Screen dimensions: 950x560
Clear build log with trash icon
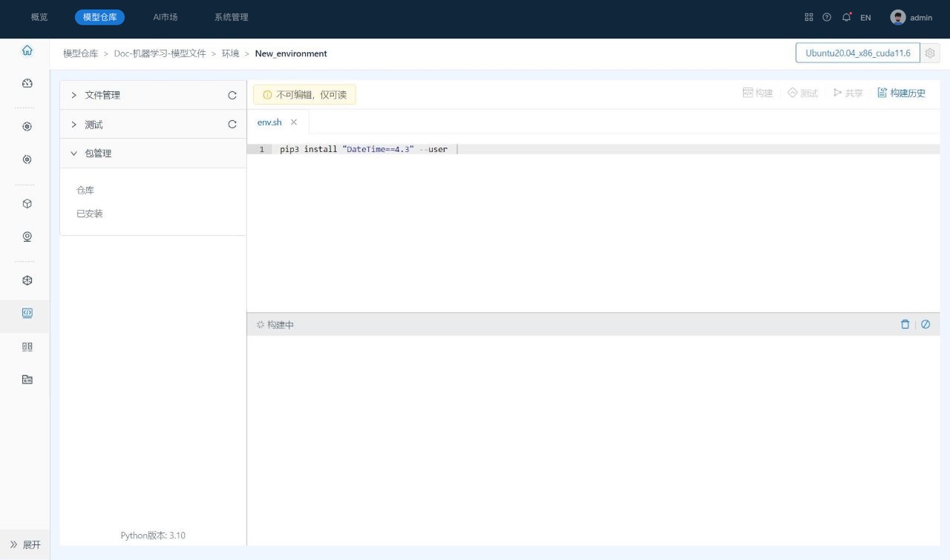point(905,324)
